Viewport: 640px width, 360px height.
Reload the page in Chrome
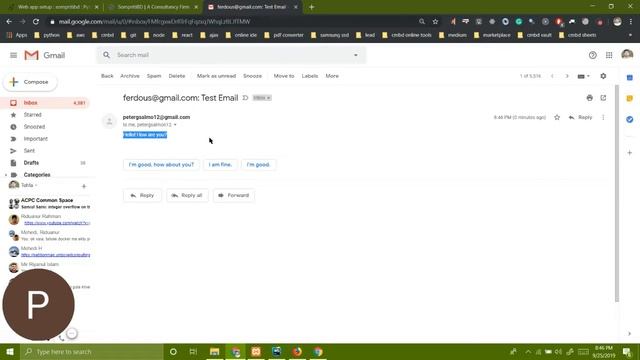click(x=36, y=22)
